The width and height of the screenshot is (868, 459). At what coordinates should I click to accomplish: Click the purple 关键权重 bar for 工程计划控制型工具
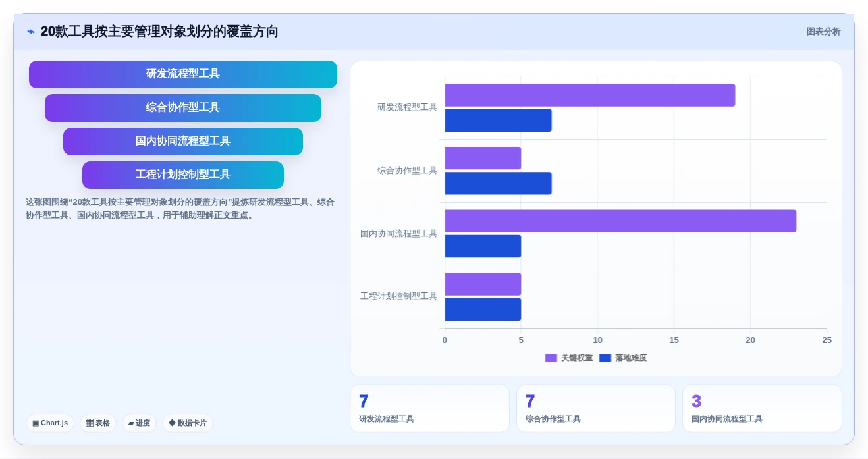click(483, 284)
